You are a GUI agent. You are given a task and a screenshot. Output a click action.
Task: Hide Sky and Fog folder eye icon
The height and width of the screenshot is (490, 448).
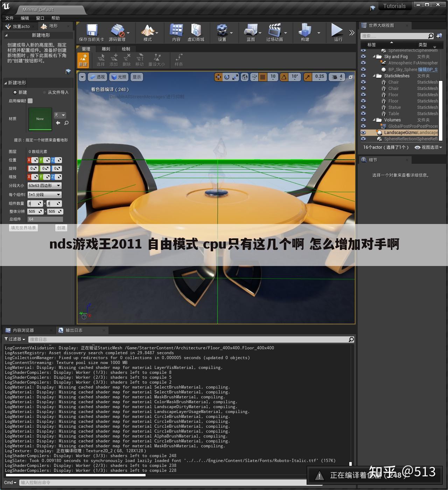tap(363, 57)
